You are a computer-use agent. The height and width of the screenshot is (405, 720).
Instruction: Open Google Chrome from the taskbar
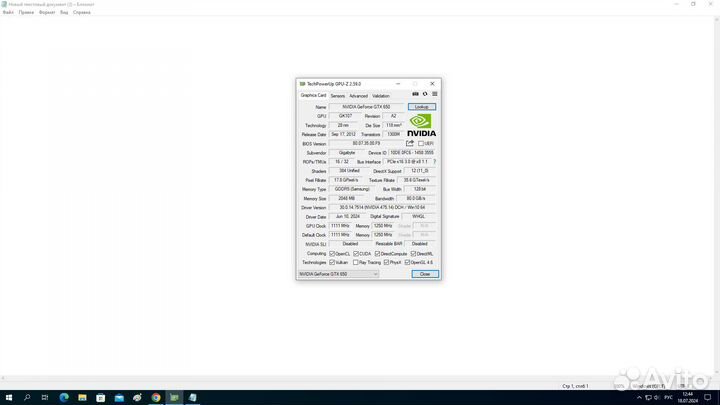tap(156, 398)
